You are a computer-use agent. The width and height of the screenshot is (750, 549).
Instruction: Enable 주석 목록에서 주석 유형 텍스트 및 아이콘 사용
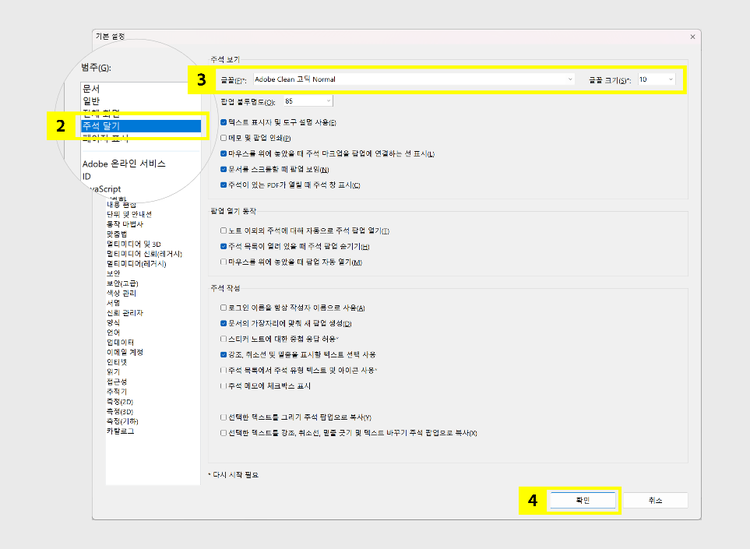tap(223, 370)
